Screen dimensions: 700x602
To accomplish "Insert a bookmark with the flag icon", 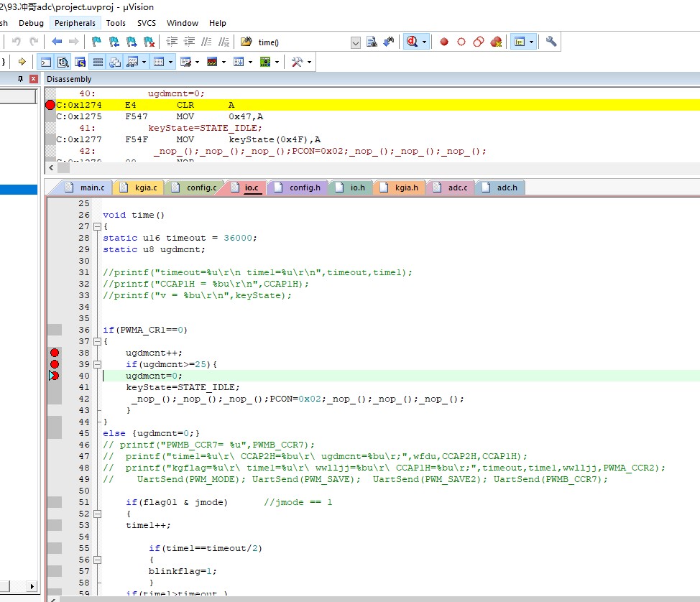I will tap(96, 42).
